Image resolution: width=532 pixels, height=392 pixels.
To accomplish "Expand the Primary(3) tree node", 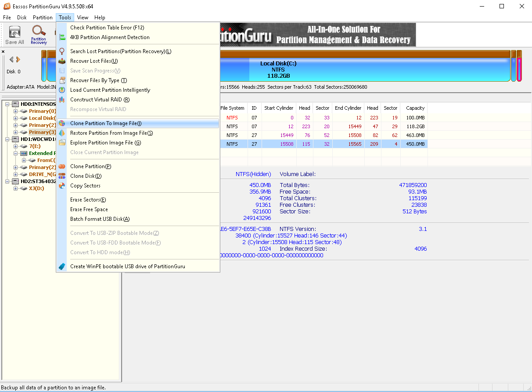I will 16,132.
